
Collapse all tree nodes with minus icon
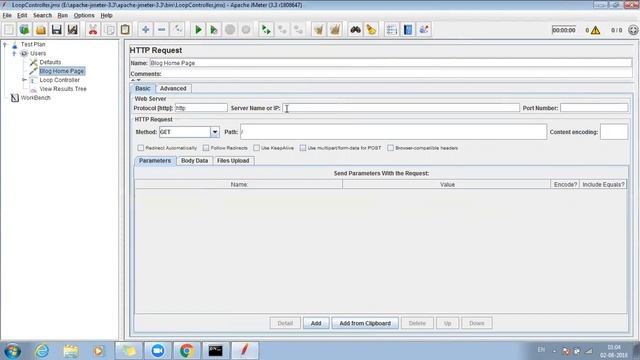point(162,29)
